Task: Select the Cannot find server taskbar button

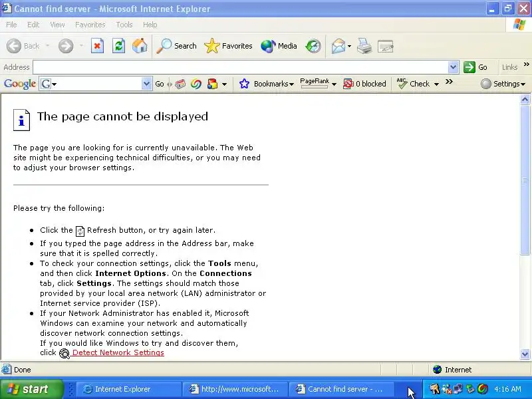Action: [341, 389]
